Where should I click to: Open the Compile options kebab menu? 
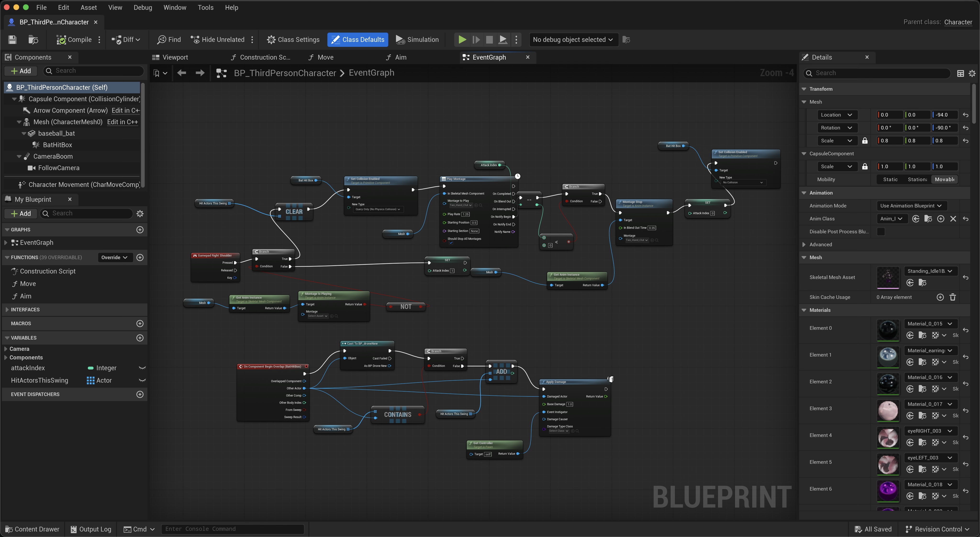pyautogui.click(x=99, y=39)
